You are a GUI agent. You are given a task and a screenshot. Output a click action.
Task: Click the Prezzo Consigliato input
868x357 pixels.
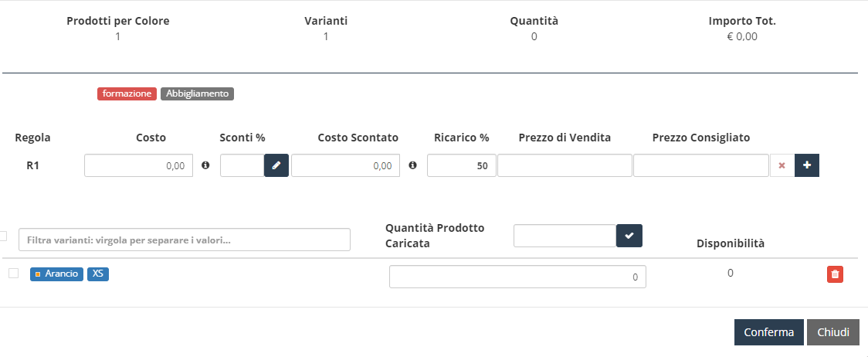pyautogui.click(x=701, y=165)
